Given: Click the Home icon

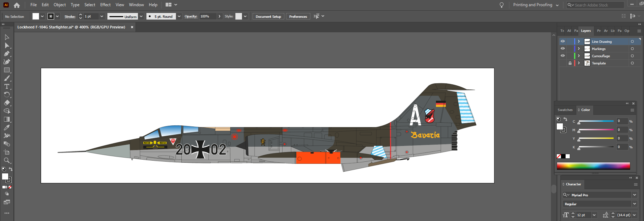Looking at the screenshot, I should (17, 5).
